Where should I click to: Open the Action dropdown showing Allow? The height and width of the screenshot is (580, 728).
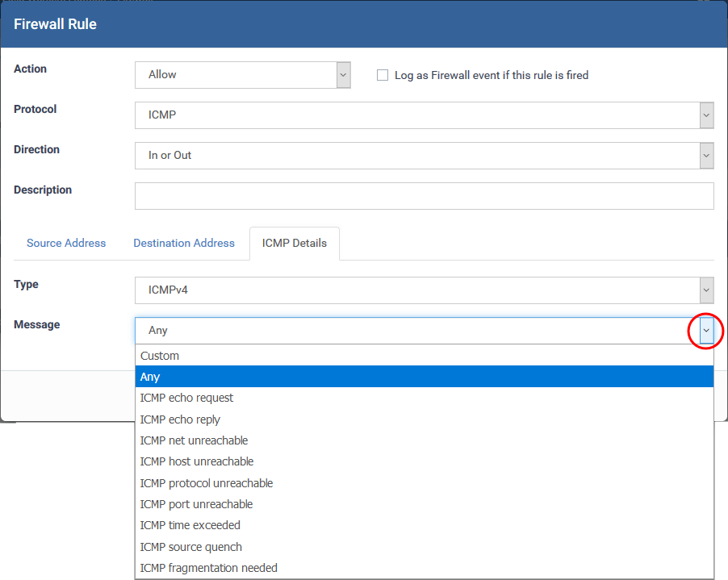pos(242,75)
